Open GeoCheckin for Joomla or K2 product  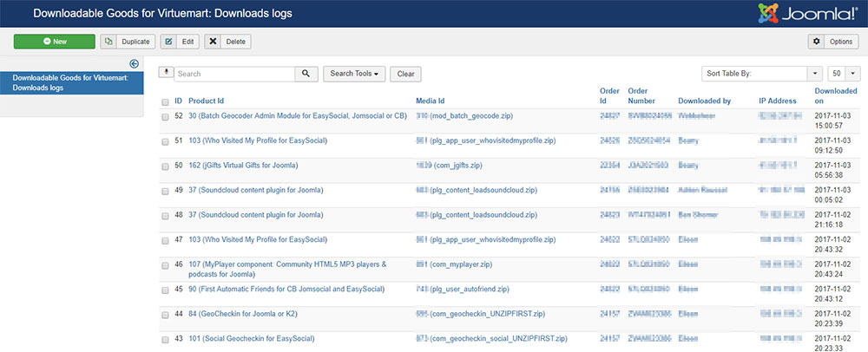pyautogui.click(x=243, y=314)
